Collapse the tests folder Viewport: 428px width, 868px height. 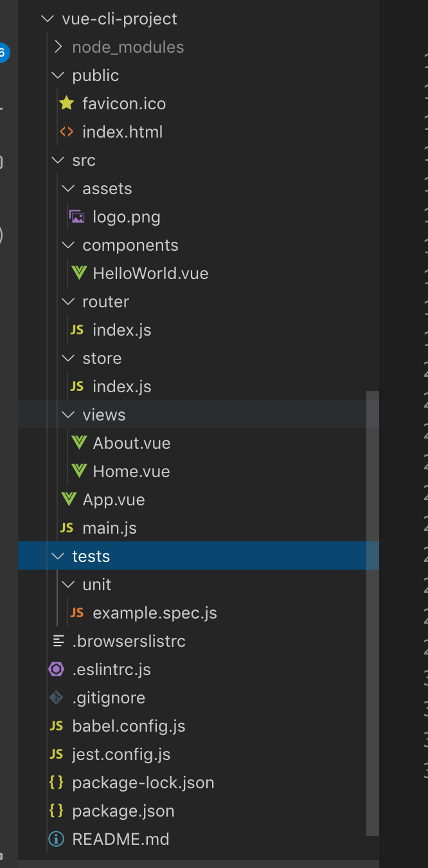point(58,556)
